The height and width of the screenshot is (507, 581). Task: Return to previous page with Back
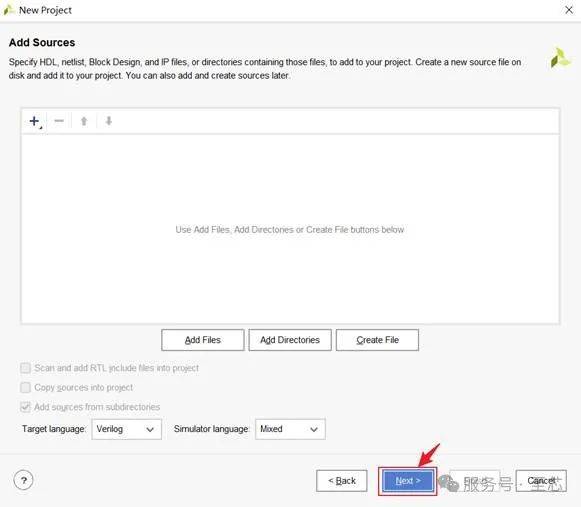tap(342, 481)
